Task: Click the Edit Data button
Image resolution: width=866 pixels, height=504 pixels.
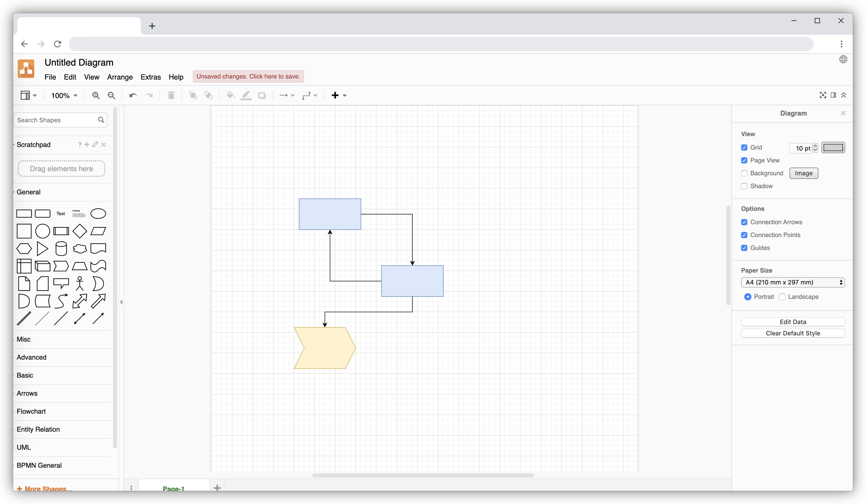Action: point(793,322)
